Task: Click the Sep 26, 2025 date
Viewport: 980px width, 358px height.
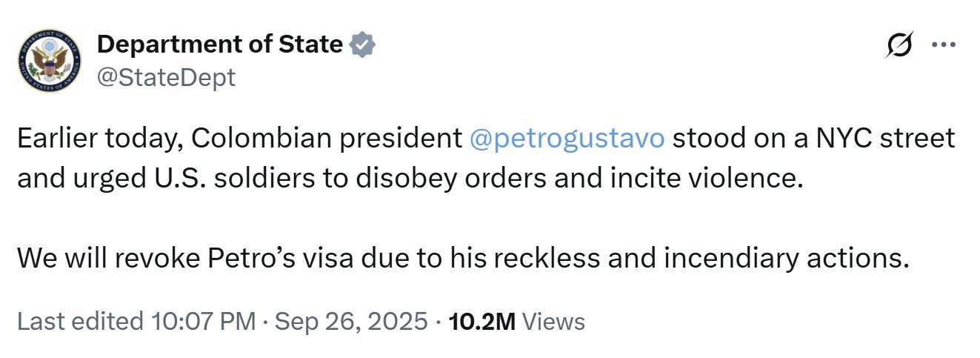Action: coord(351,321)
